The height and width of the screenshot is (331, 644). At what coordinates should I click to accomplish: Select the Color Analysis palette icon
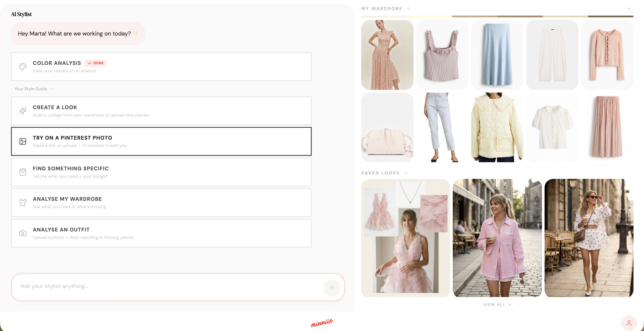coord(23,66)
